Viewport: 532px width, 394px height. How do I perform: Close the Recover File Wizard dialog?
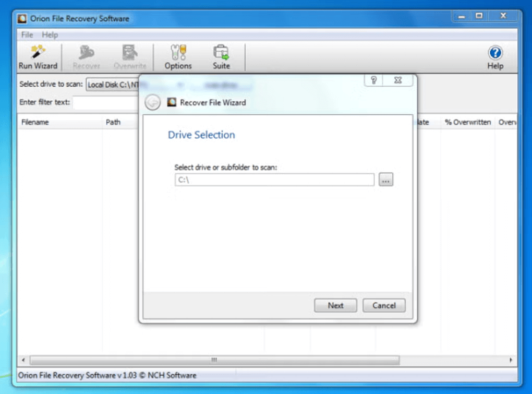398,80
